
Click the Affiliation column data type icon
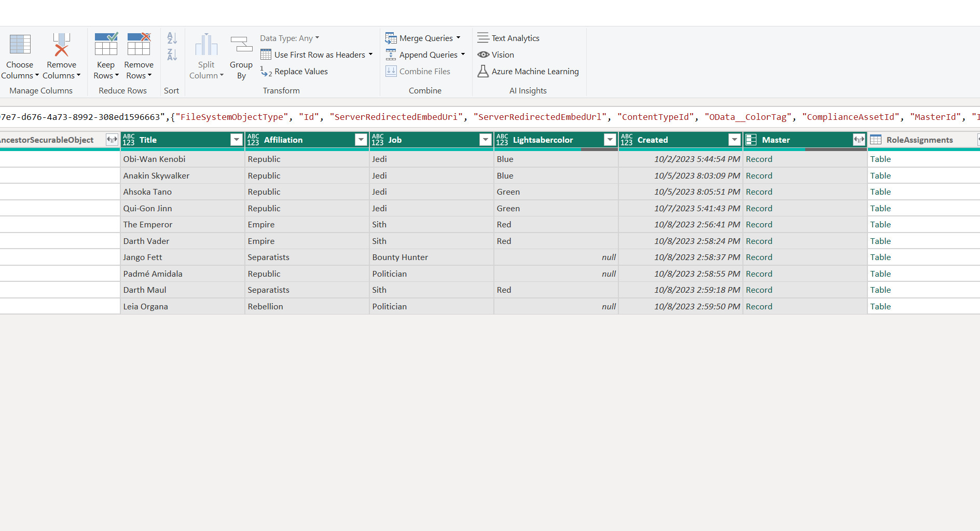click(253, 140)
